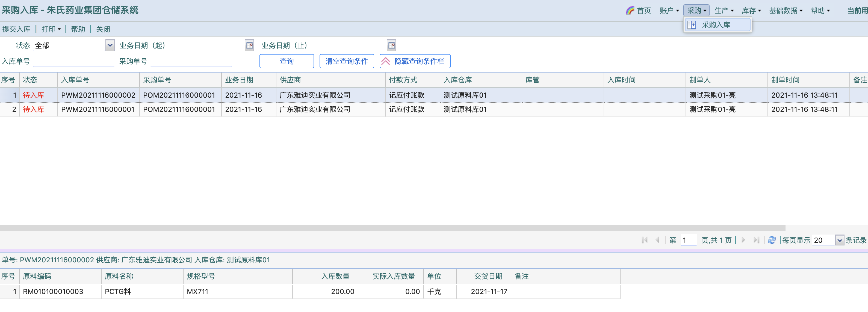
Task: Open the 打印 print dropdown
Action: 51,29
